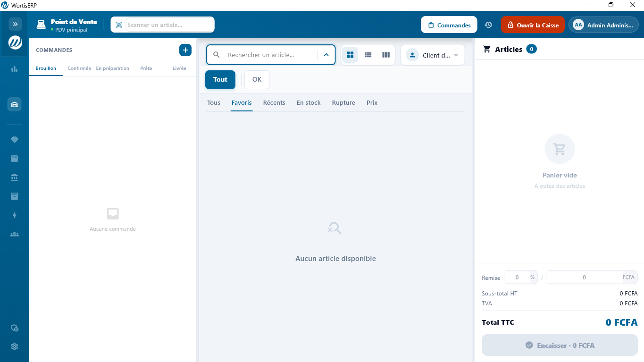Open the Commandes button in header
The width and height of the screenshot is (644, 362).
449,25
